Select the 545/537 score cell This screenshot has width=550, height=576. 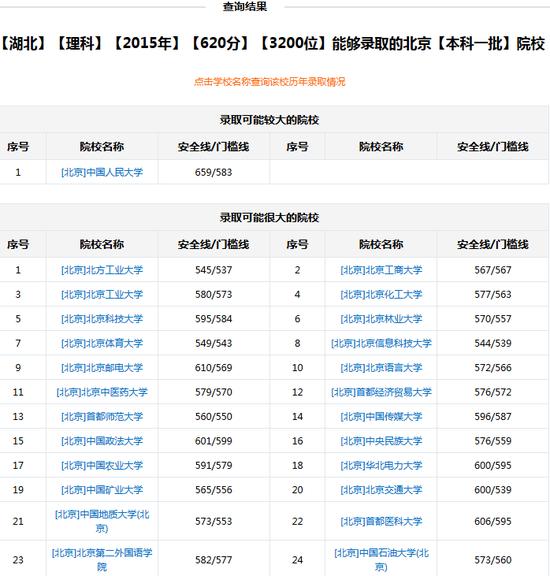click(213, 270)
